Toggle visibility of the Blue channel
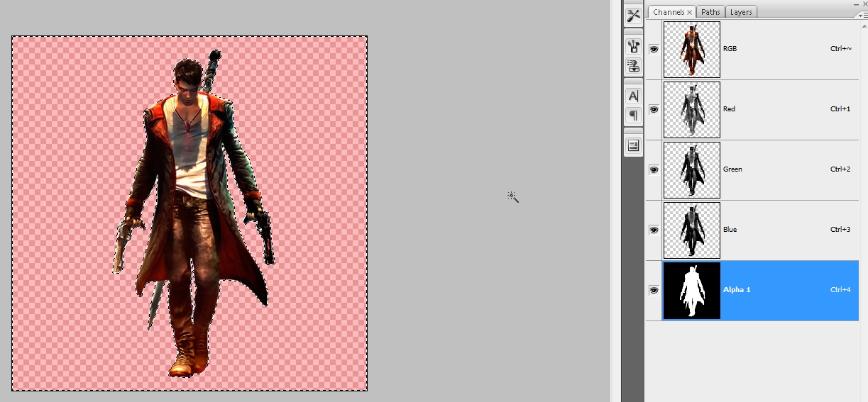868x402 pixels. pos(654,230)
